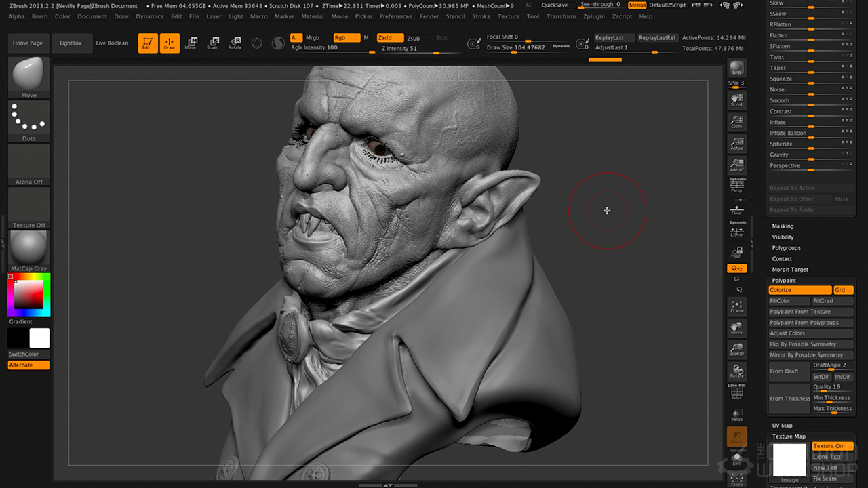Click the BPR render icon
The width and height of the screenshot is (868, 488).
point(736,69)
